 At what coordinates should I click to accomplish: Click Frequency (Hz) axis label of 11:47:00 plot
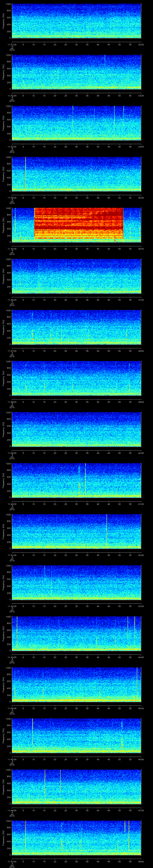(3, 838)
